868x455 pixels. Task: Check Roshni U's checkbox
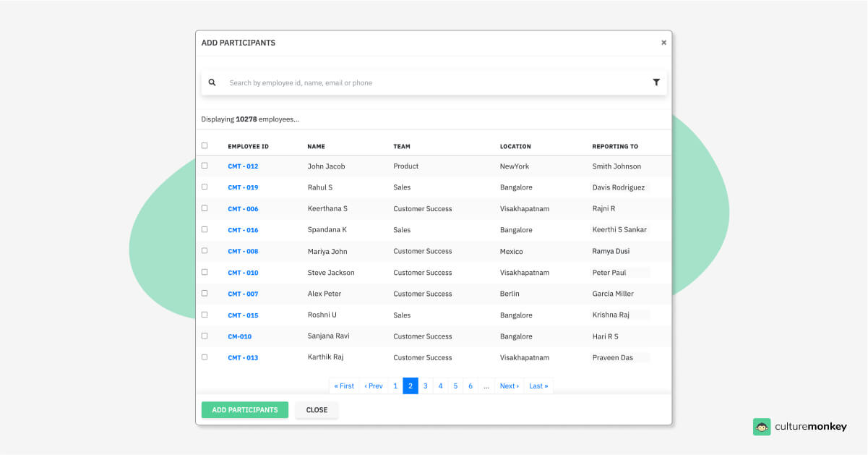point(205,315)
